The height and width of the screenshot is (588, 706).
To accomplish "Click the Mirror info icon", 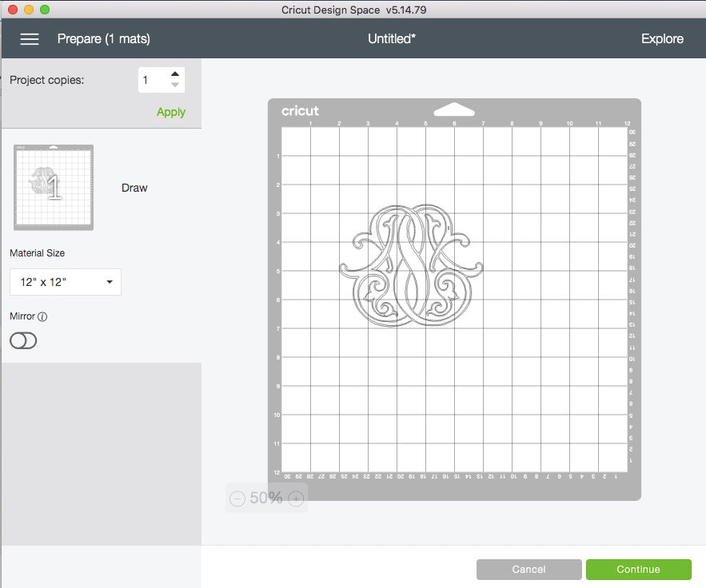I will pyautogui.click(x=42, y=316).
